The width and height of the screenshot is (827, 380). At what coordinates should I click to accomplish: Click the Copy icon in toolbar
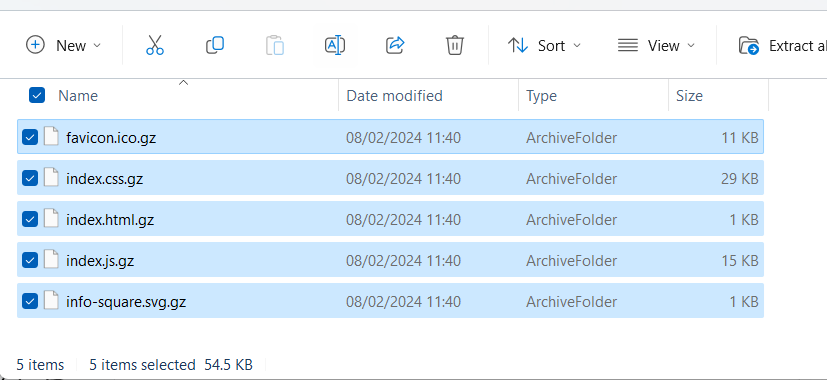(215, 45)
